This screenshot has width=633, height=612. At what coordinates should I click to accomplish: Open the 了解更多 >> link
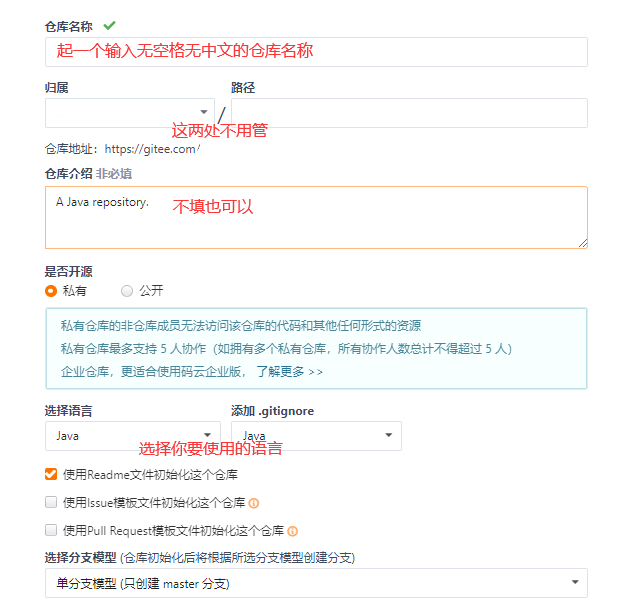pos(289,371)
